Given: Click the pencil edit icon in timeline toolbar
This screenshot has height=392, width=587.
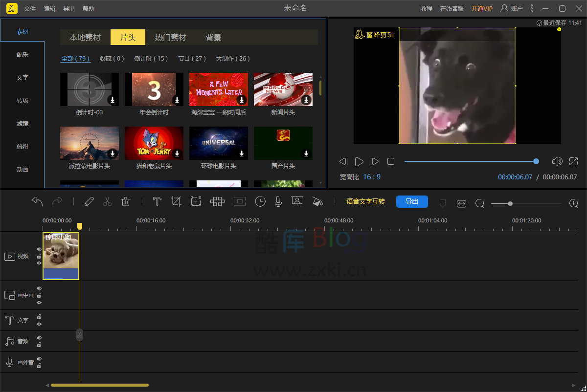Looking at the screenshot, I should (x=89, y=201).
